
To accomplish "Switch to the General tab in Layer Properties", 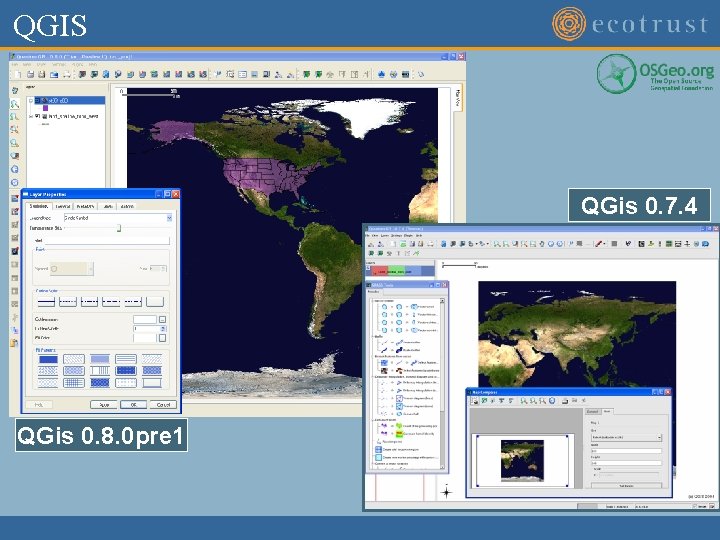I will [x=63, y=207].
